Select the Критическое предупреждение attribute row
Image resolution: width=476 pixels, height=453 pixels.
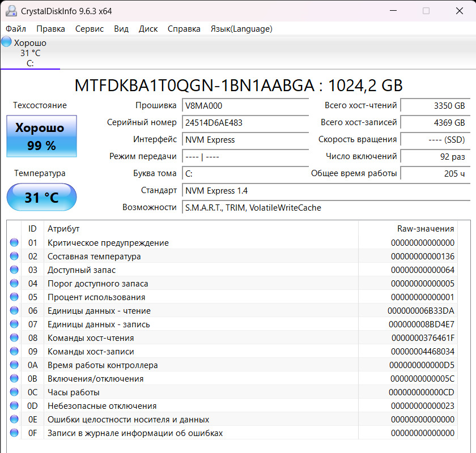click(x=232, y=243)
